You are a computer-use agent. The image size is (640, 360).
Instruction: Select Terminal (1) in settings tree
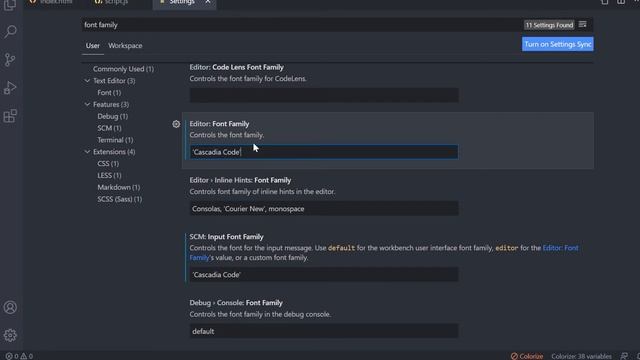115,140
